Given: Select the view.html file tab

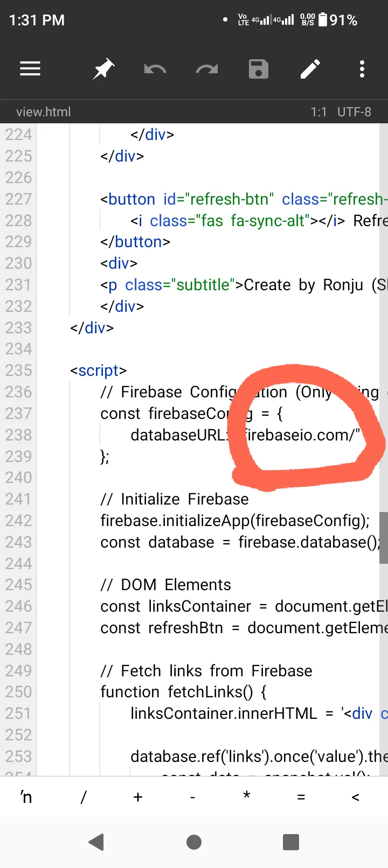Looking at the screenshot, I should [44, 112].
